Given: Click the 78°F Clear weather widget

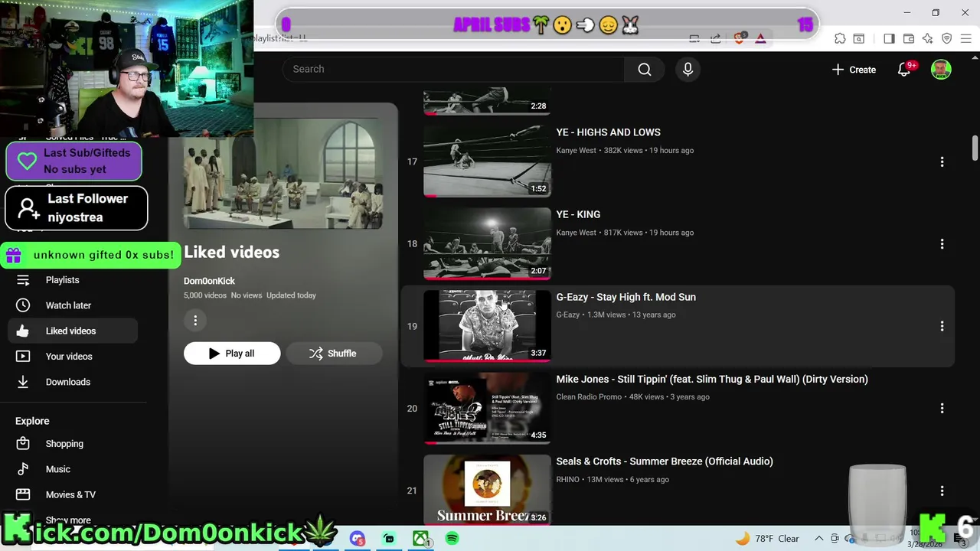Looking at the screenshot, I should tap(767, 539).
